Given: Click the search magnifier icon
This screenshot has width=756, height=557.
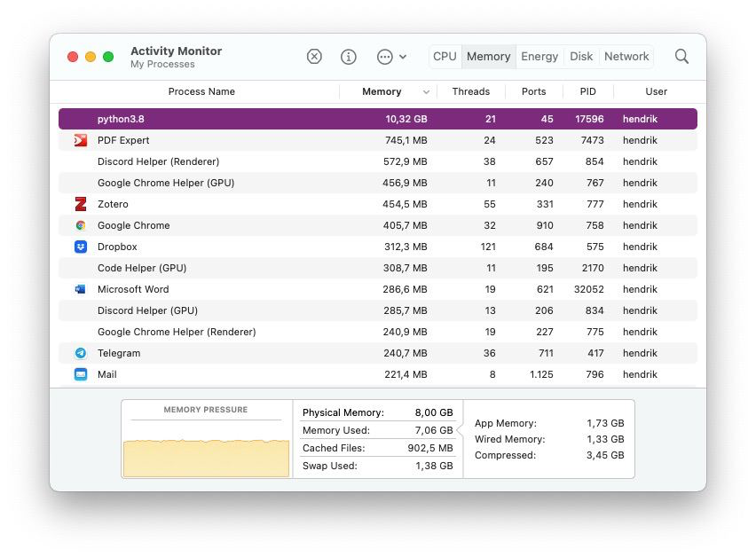Looking at the screenshot, I should click(681, 57).
